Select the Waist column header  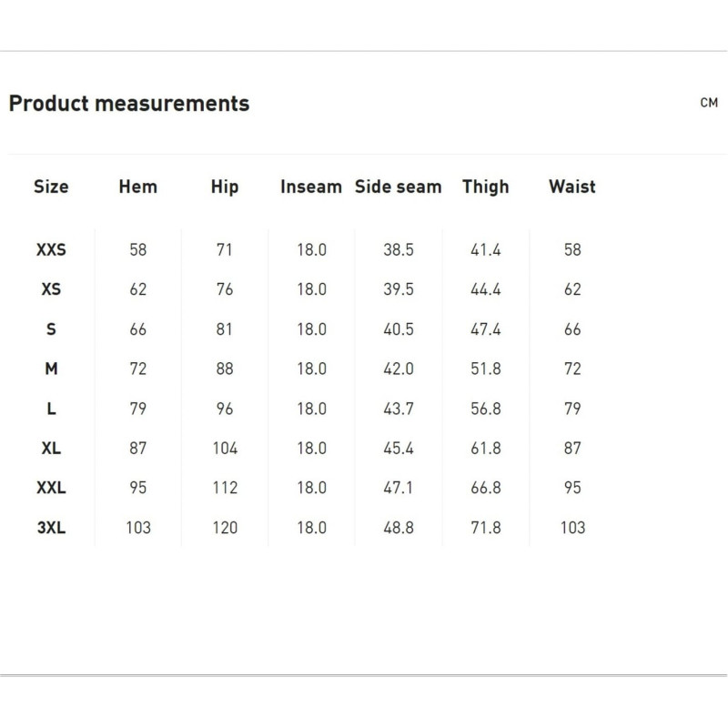[x=572, y=187]
